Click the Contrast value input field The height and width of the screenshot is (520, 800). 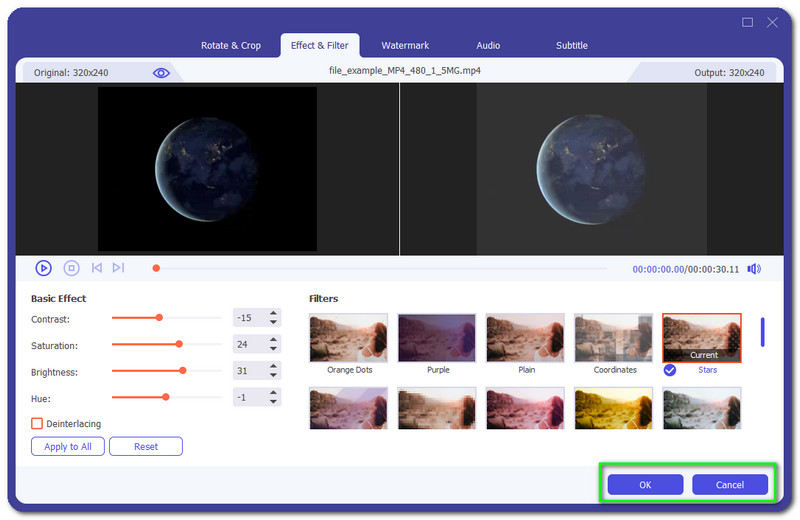point(248,318)
